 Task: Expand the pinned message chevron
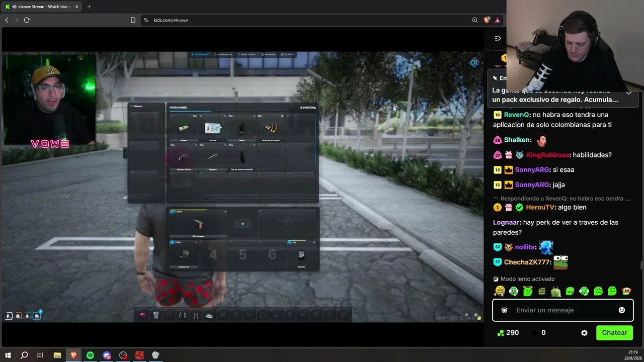628,93
